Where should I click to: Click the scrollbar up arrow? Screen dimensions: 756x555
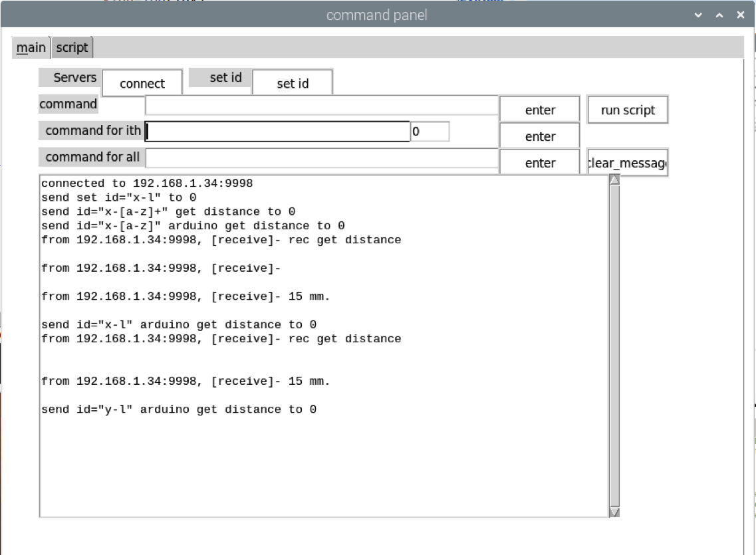tap(613, 177)
